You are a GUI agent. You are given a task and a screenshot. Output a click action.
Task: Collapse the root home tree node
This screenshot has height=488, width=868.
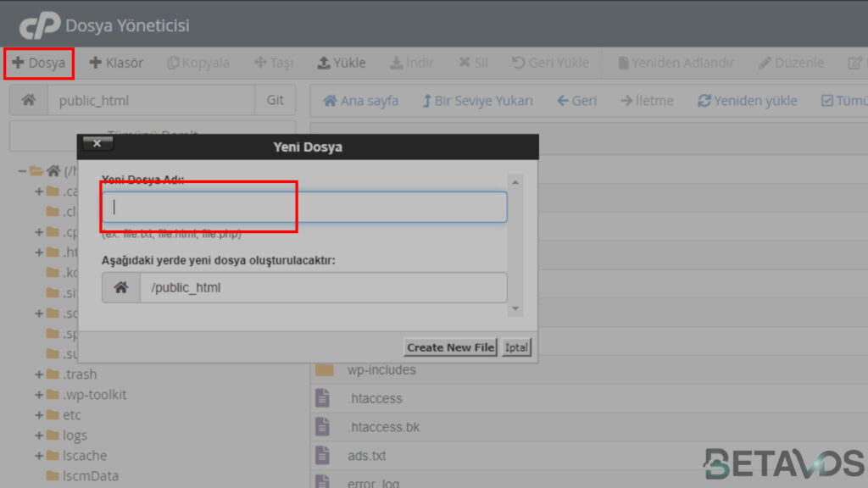(x=22, y=171)
